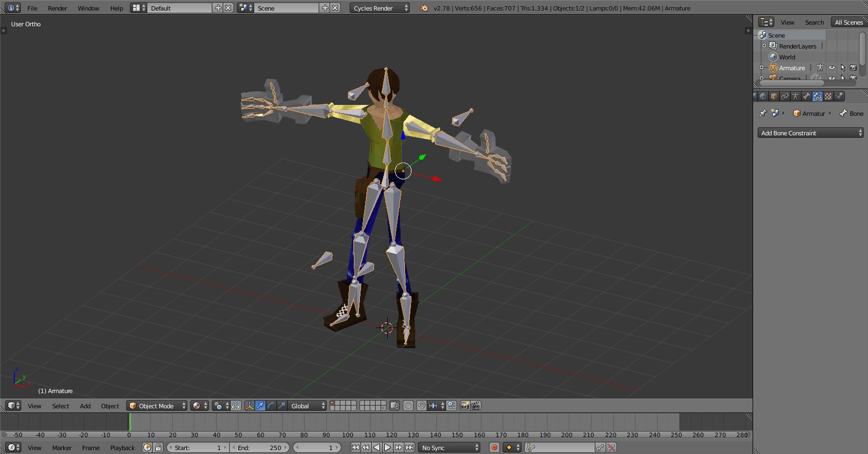
Task: Open the World properties tab
Action: click(763, 96)
